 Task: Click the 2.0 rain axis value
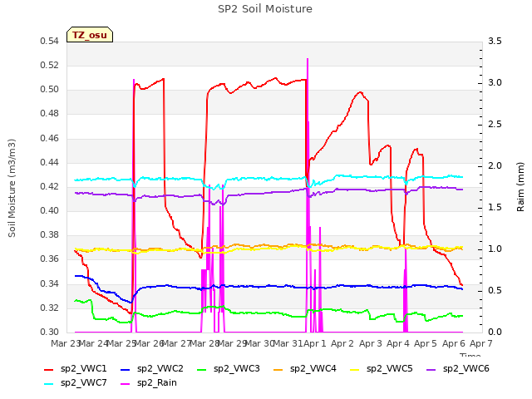(495, 166)
